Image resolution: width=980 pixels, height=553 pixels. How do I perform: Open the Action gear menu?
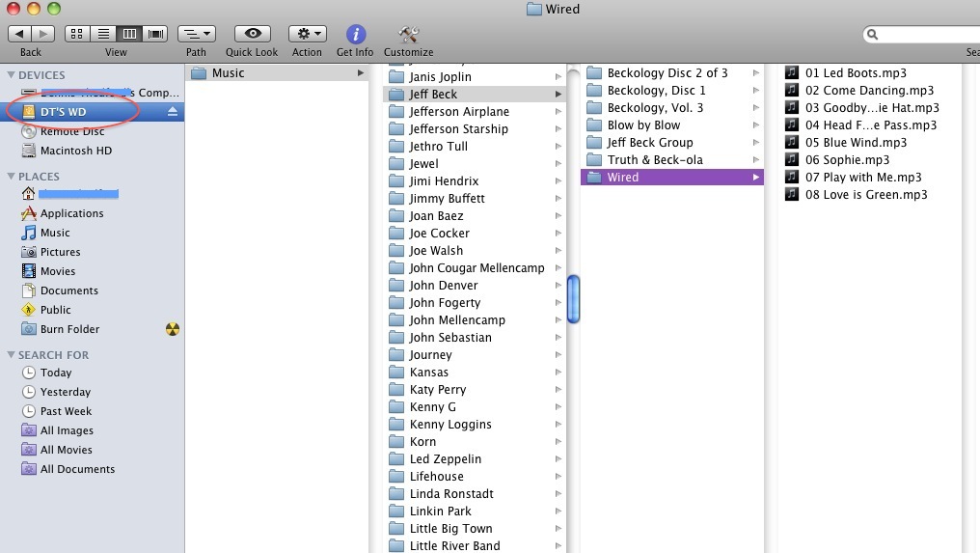(308, 33)
